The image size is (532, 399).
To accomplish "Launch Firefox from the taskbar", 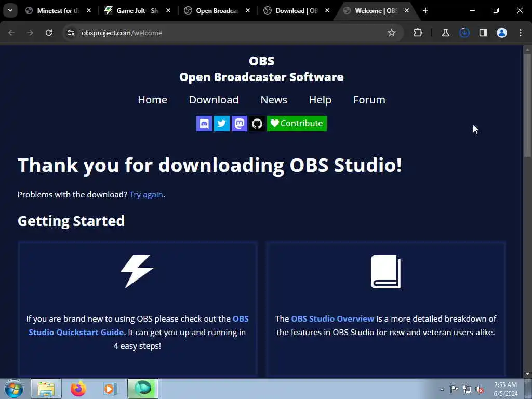I will pyautogui.click(x=78, y=389).
